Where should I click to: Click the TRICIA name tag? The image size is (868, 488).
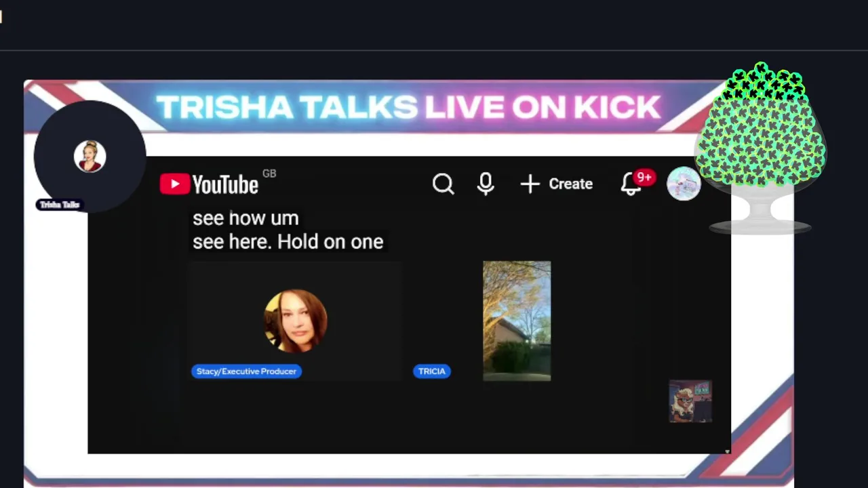tap(431, 371)
